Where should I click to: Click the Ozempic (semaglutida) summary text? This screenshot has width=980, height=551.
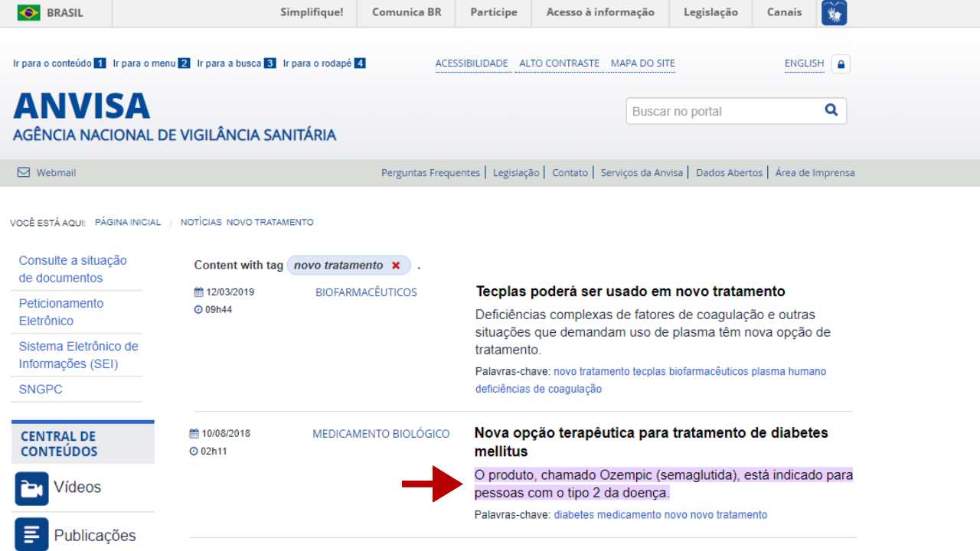click(x=664, y=484)
